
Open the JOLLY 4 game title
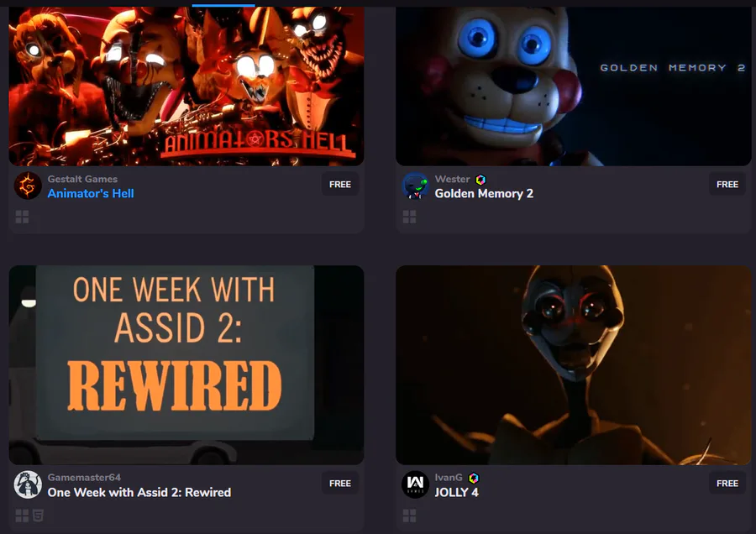click(456, 493)
